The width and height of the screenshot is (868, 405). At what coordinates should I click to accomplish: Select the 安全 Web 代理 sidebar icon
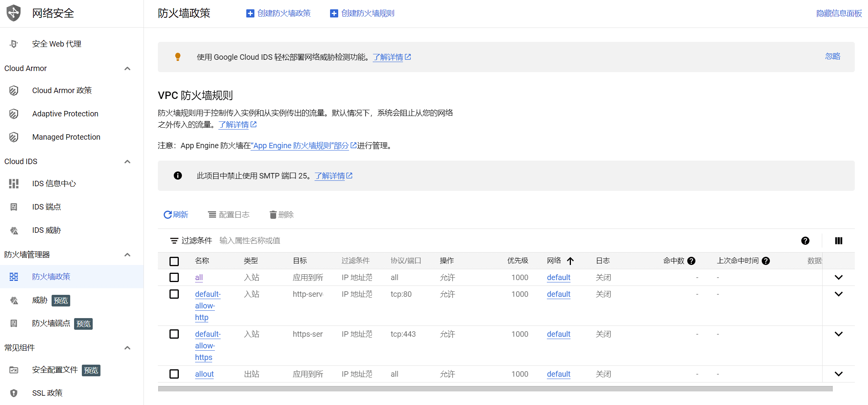click(13, 43)
